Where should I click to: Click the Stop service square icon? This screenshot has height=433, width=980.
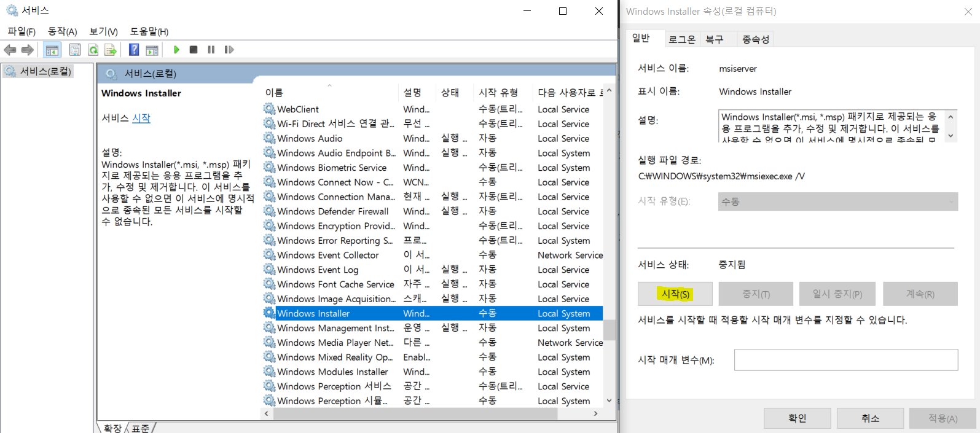[194, 50]
